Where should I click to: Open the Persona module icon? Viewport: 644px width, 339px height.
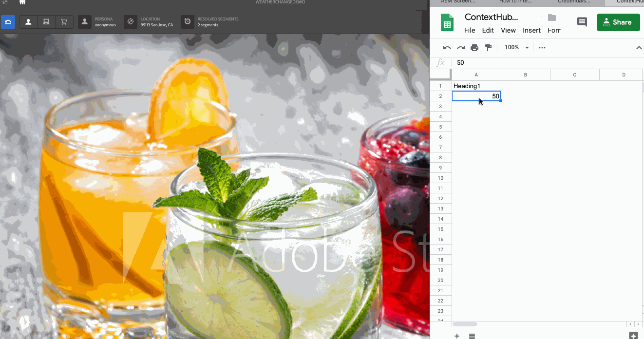85,22
